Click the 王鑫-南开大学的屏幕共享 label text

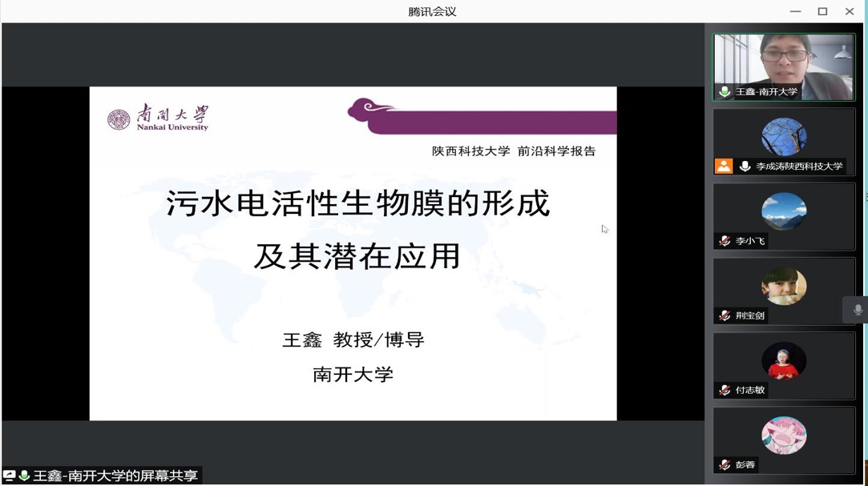pyautogui.click(x=115, y=476)
